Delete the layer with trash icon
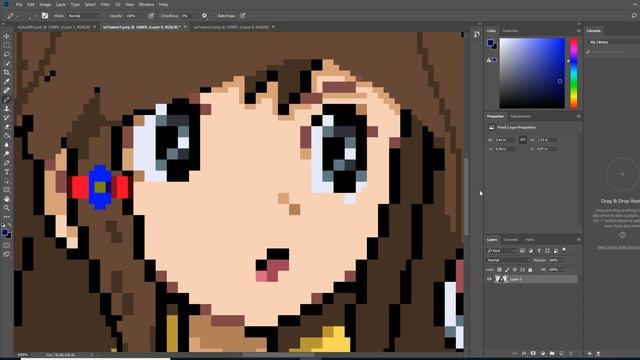 click(x=571, y=353)
